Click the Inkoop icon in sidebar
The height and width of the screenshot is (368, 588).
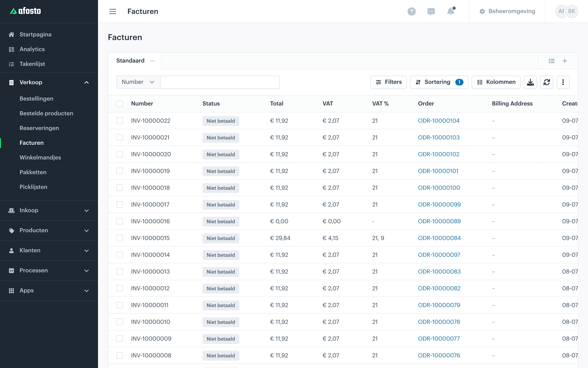11,210
